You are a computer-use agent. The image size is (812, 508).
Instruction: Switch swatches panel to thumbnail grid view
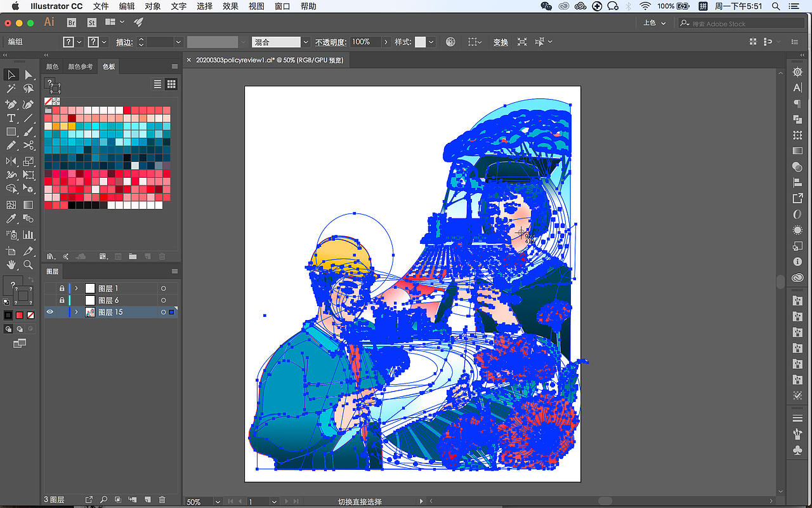(171, 84)
